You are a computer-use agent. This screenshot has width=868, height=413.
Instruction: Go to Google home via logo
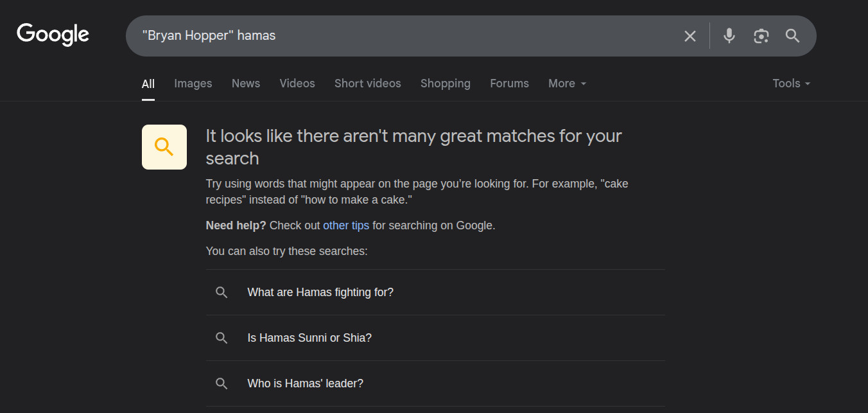(53, 35)
